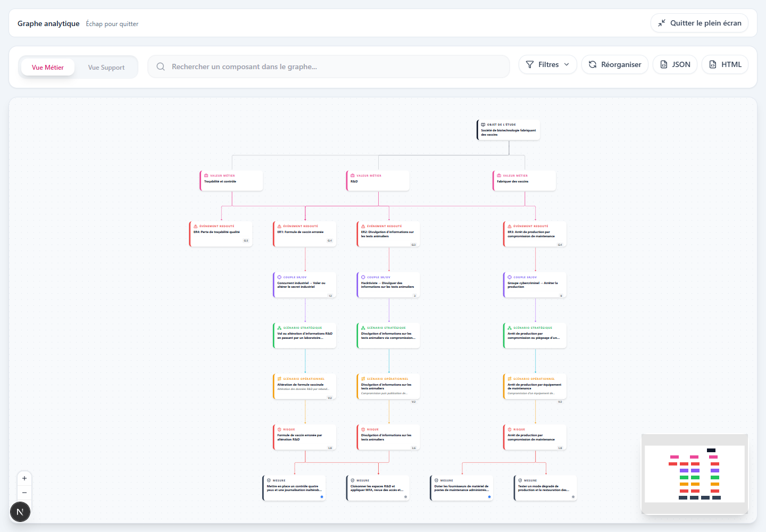Select Mettre en place un contrôle quatre yeux measure
Viewport: 766px width, 532px height.
[294, 488]
